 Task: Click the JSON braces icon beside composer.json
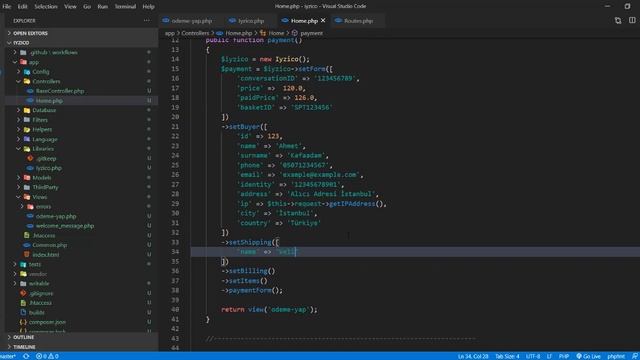(23, 322)
